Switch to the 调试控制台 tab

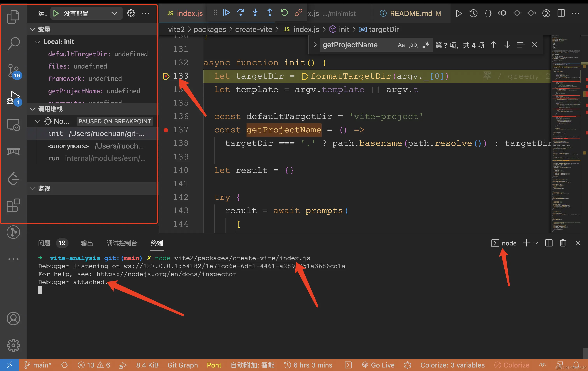coord(122,243)
